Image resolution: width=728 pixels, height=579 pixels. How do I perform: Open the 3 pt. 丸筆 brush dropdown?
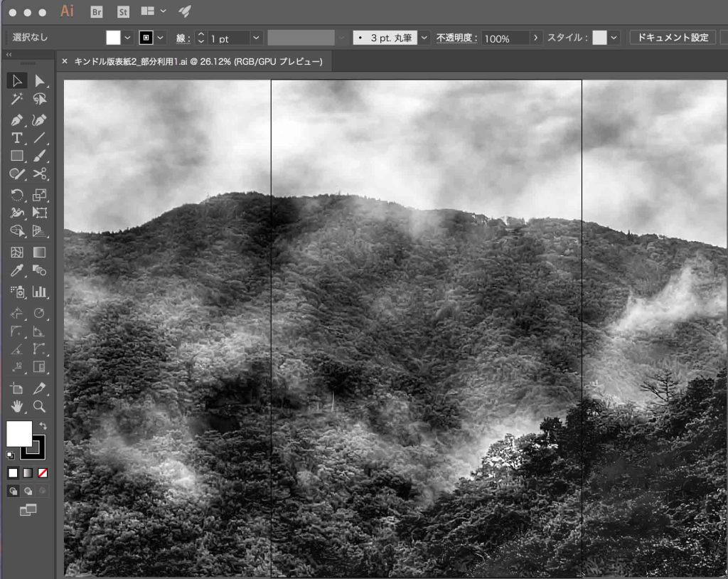pos(424,38)
